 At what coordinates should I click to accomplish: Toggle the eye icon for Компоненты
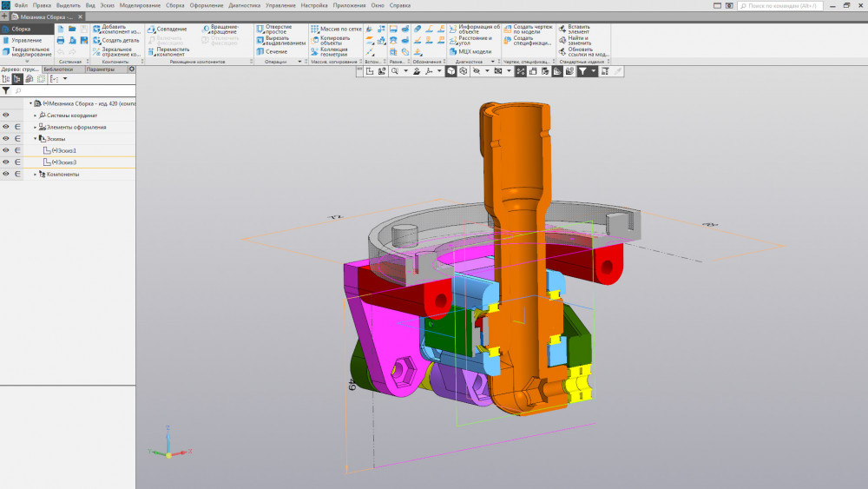pyautogui.click(x=5, y=174)
